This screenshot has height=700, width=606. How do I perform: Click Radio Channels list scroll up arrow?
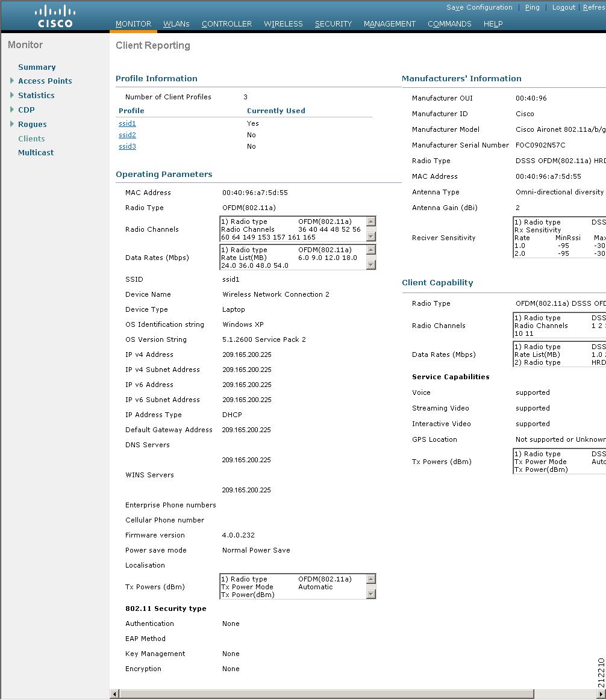coord(370,221)
